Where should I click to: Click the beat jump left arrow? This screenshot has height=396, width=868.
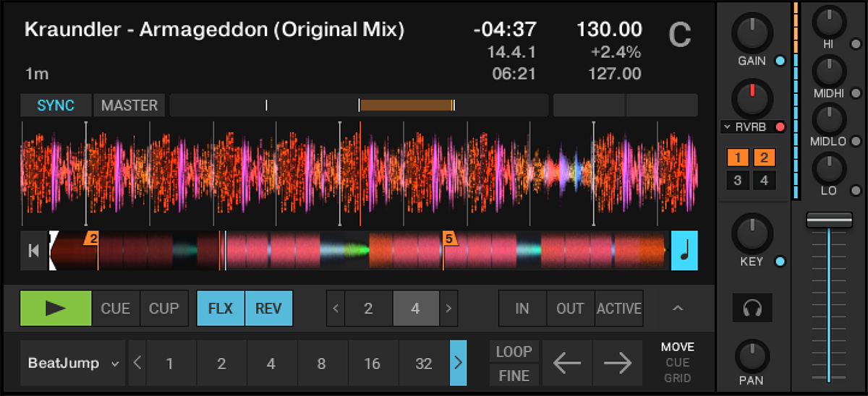(567, 363)
